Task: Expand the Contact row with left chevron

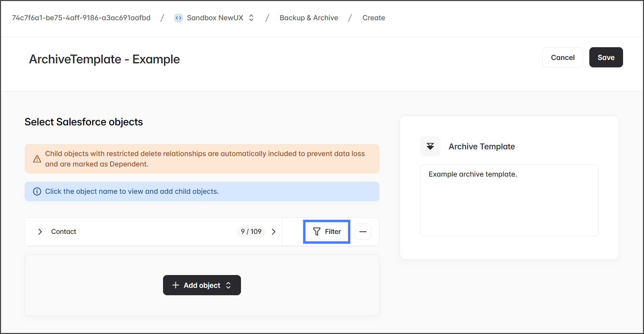Action: click(x=40, y=232)
